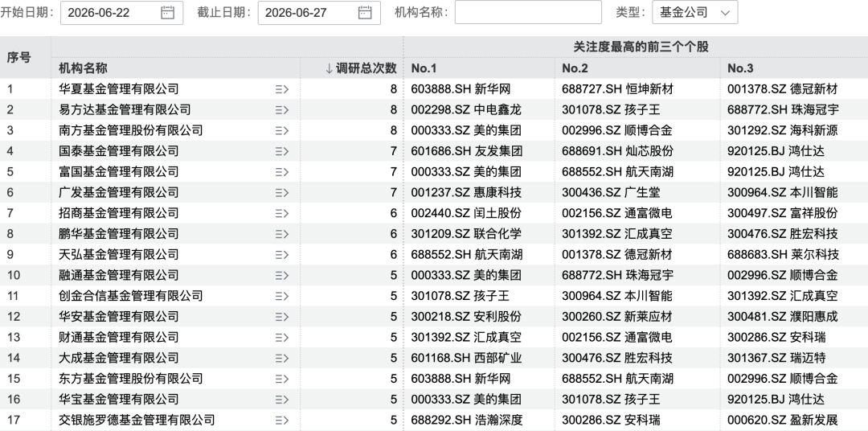
Task: Click the 关注度最高的前三个个股 group header
Action: pyautogui.click(x=641, y=47)
